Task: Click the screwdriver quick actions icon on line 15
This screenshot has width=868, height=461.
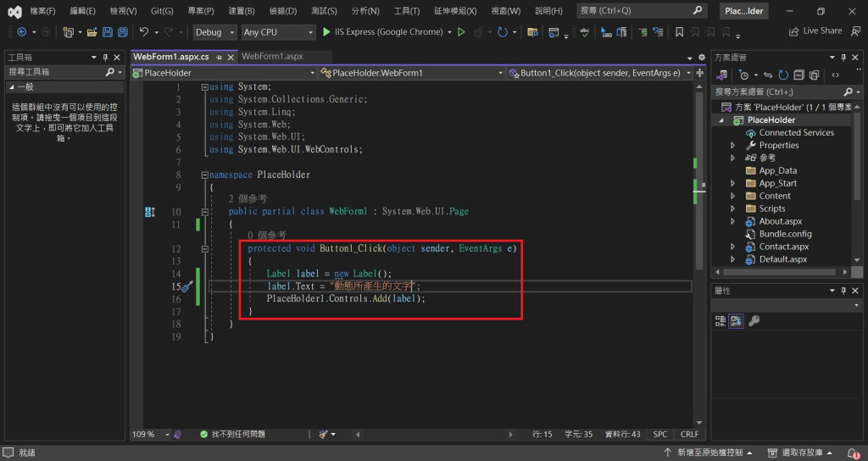Action: (186, 286)
